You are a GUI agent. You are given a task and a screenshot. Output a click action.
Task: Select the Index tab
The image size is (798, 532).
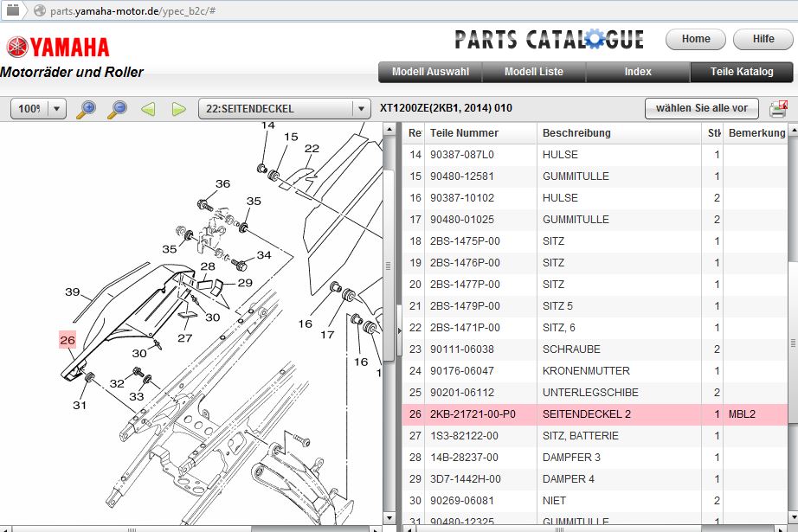(x=638, y=72)
